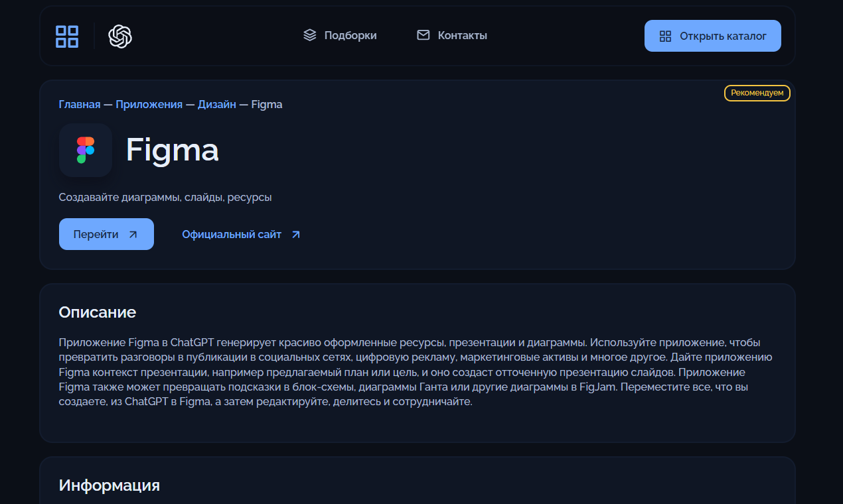The width and height of the screenshot is (843, 504).
Task: Click the layers icon beside Подборки
Action: [x=309, y=35]
